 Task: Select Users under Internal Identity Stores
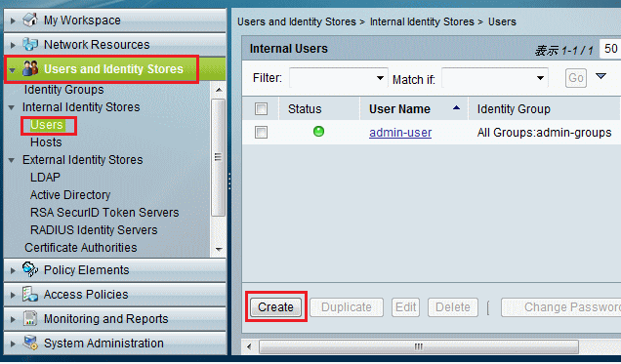pos(47,125)
